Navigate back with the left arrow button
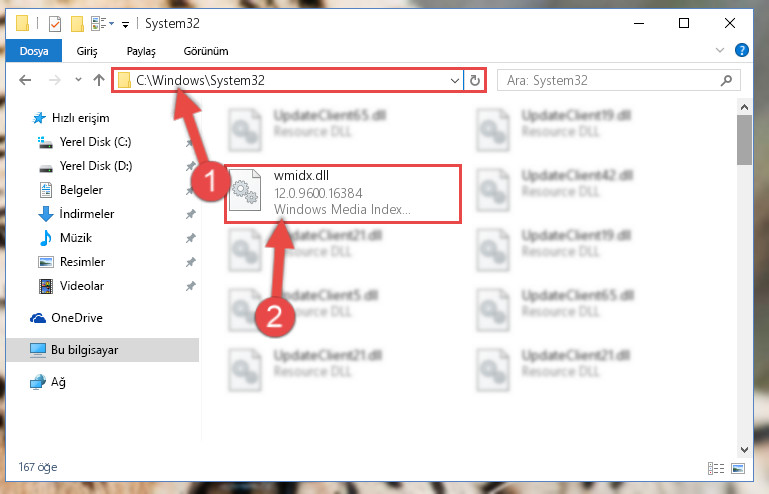This screenshot has width=769, height=494. pyautogui.click(x=25, y=80)
